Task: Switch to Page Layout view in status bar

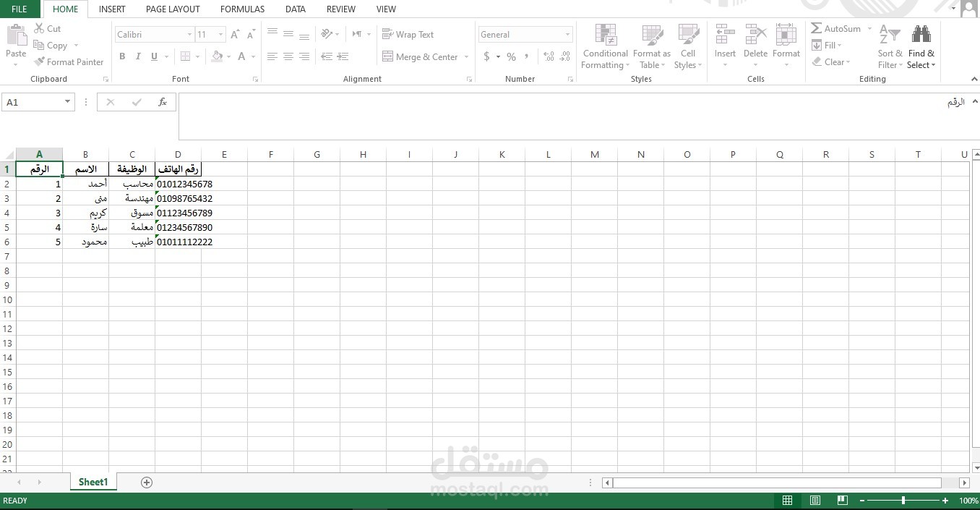Action: pos(814,501)
